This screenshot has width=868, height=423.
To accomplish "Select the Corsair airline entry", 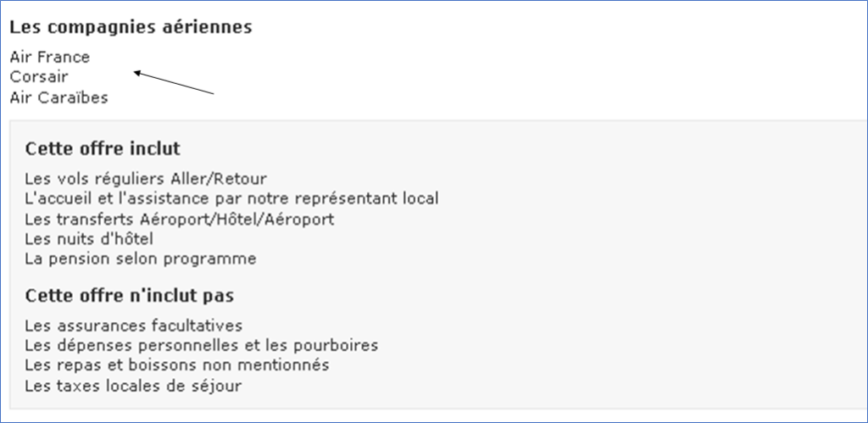I will pos(39,77).
